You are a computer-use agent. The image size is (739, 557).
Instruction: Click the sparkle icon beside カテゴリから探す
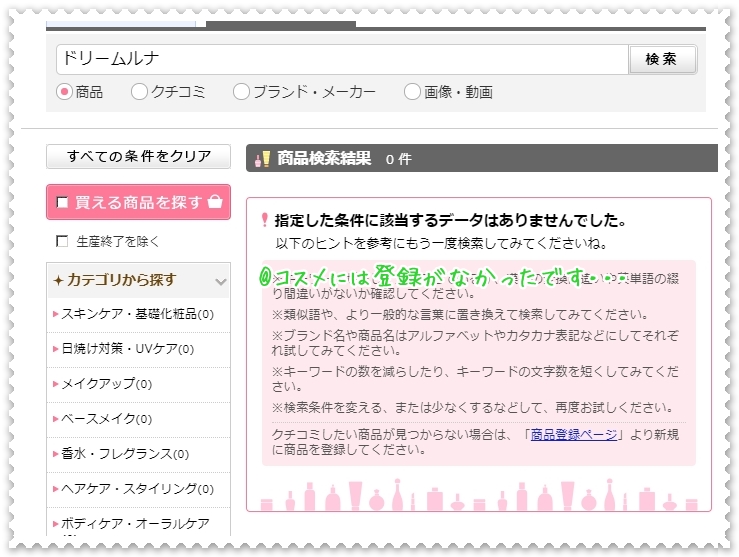pos(58,280)
